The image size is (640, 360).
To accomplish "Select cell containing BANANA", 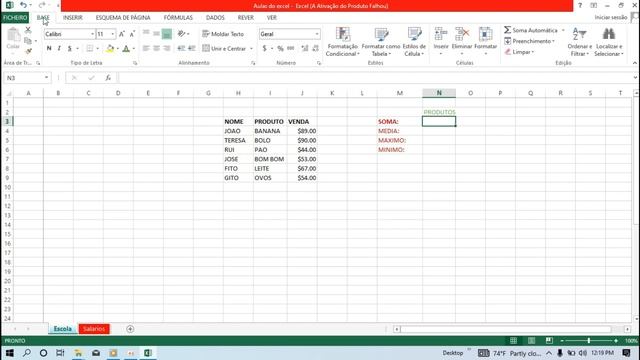I will [x=270, y=131].
